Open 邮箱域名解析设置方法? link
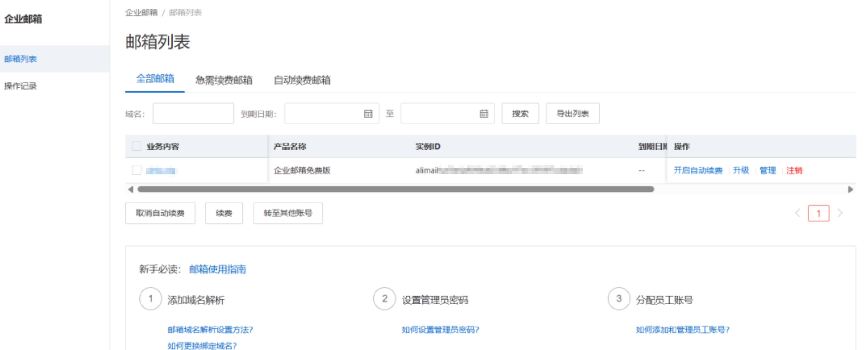 (x=210, y=329)
